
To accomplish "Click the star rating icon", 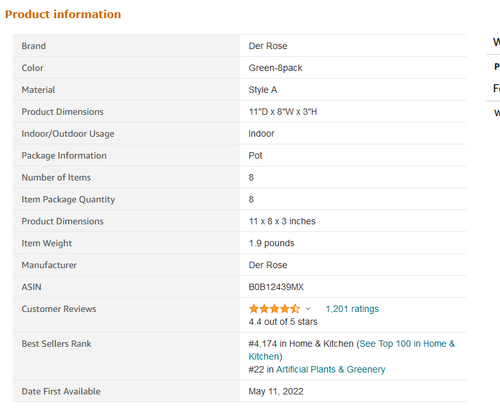I will (274, 309).
